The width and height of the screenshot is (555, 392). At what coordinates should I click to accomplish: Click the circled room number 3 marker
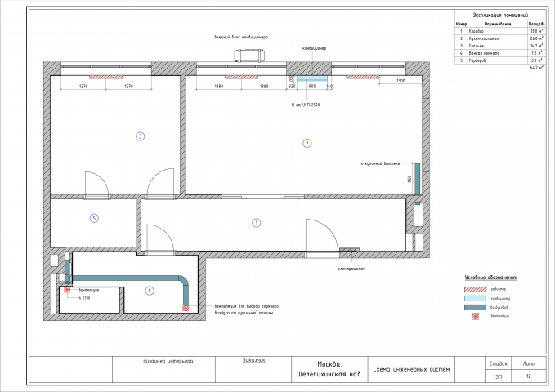click(140, 136)
